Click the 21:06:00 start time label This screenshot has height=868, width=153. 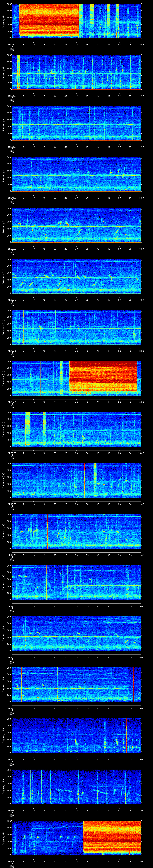point(12,300)
